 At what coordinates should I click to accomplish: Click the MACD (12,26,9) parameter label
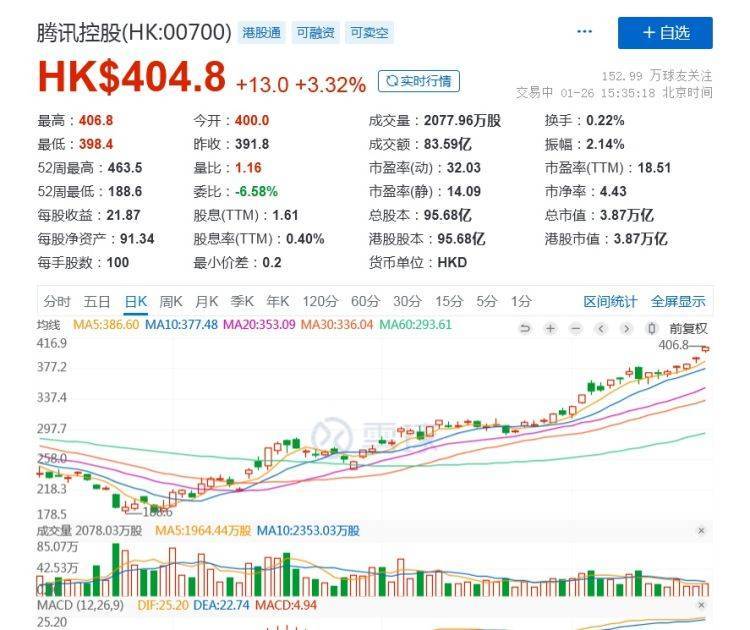point(80,605)
